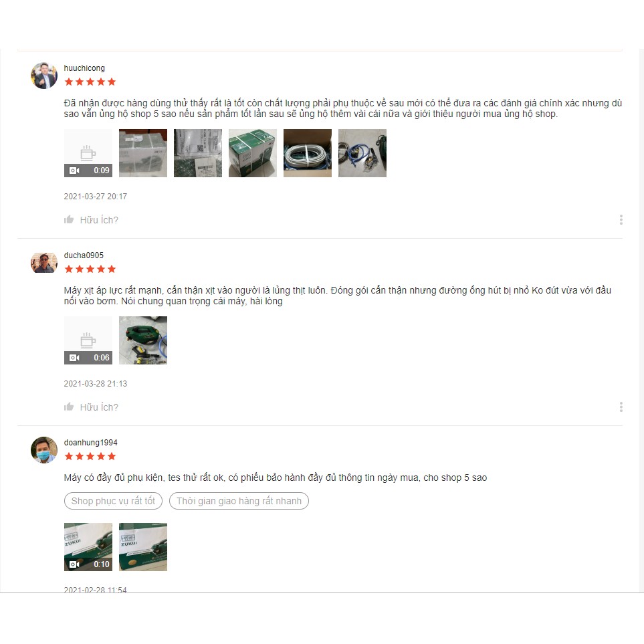
Task: Click the username huuchicong
Action: click(84, 68)
